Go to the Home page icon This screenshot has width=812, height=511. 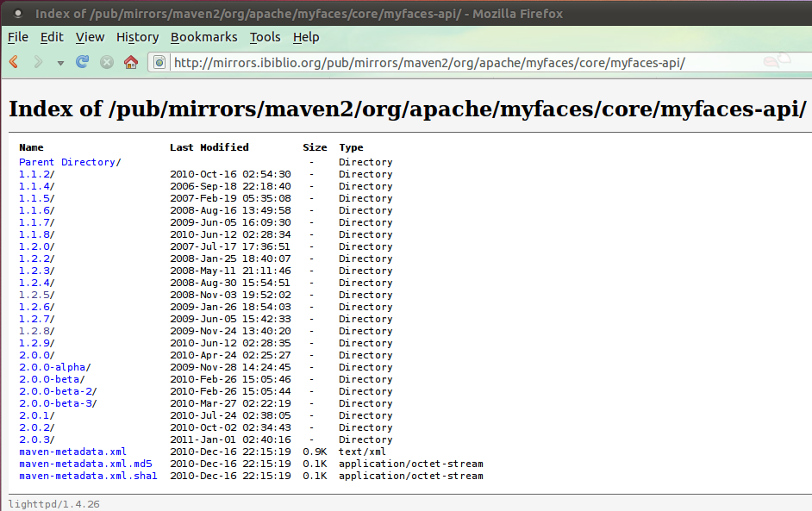pyautogui.click(x=131, y=62)
